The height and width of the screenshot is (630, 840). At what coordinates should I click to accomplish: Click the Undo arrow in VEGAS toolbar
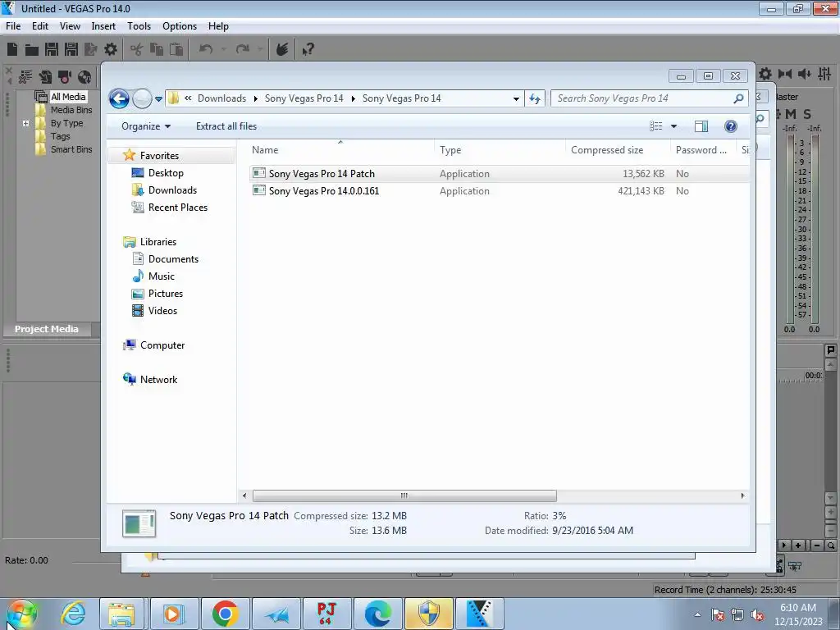[x=206, y=49]
